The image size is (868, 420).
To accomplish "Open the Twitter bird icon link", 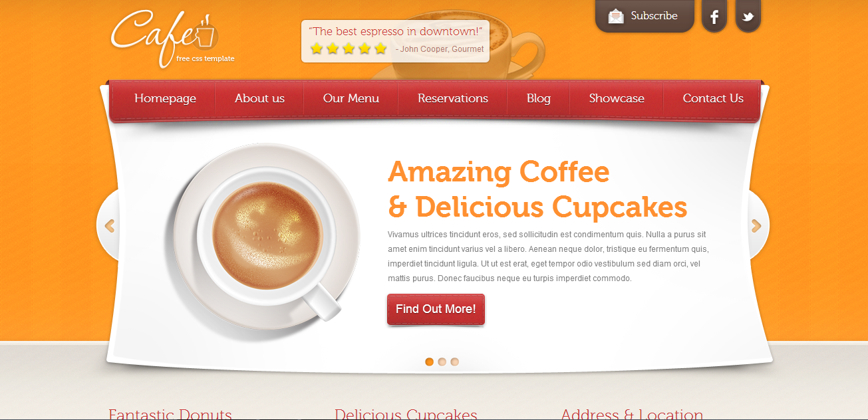I will (x=748, y=16).
